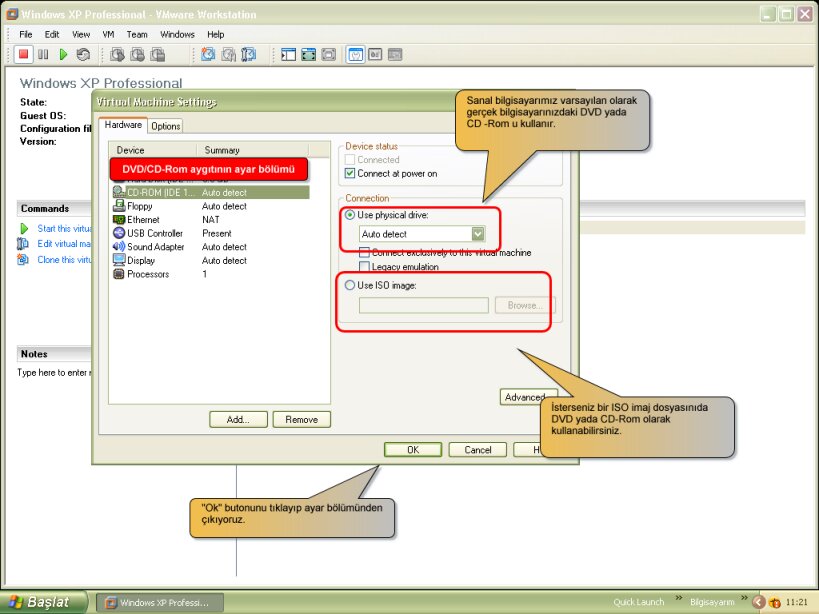Click the Sound Adapter speaker icon

tap(119, 246)
